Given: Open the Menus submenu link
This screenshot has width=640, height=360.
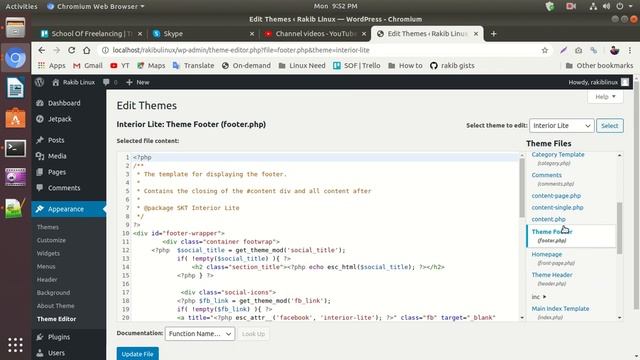Looking at the screenshot, I should click(x=46, y=266).
